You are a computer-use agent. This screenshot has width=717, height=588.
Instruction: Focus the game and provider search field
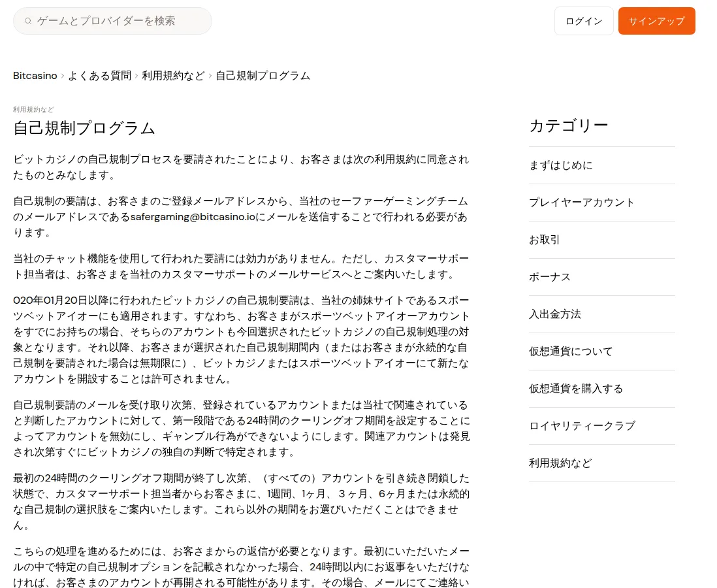[112, 21]
